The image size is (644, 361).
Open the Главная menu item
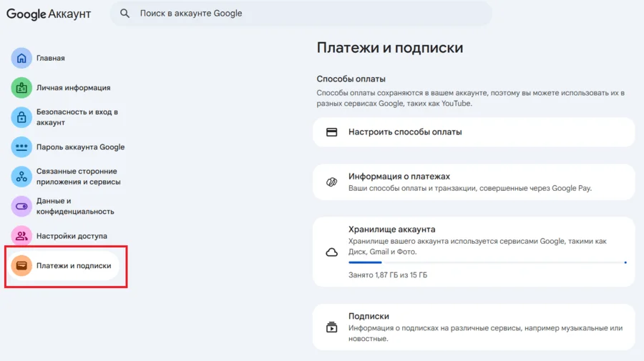pyautogui.click(x=51, y=58)
